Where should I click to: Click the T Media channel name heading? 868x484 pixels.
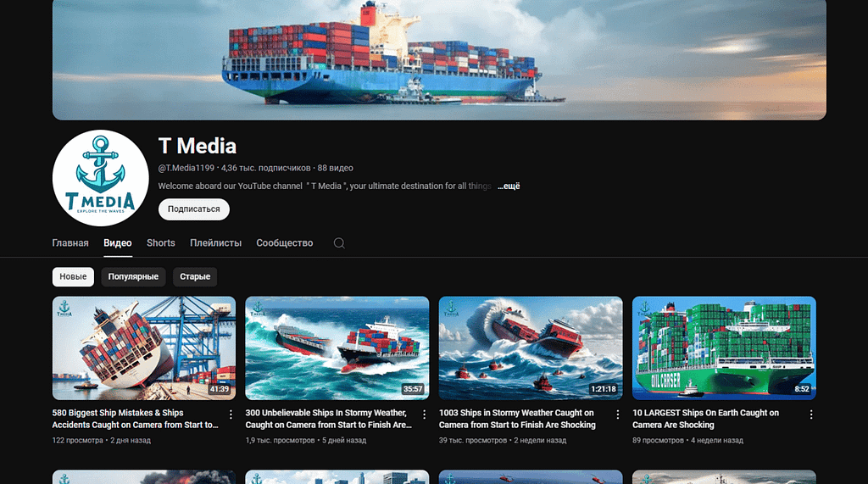198,146
